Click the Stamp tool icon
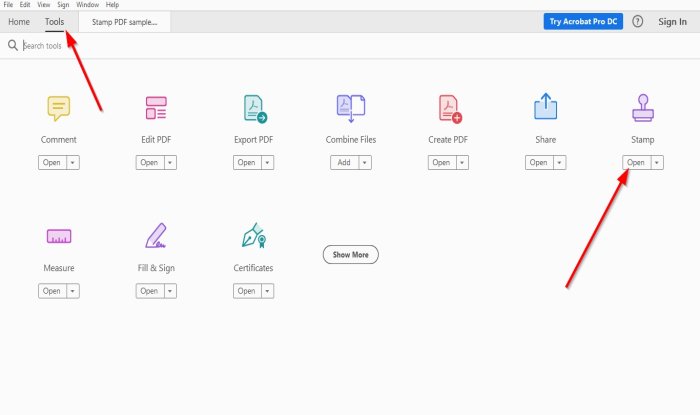Screen dimensions: 700x415 click(x=643, y=108)
